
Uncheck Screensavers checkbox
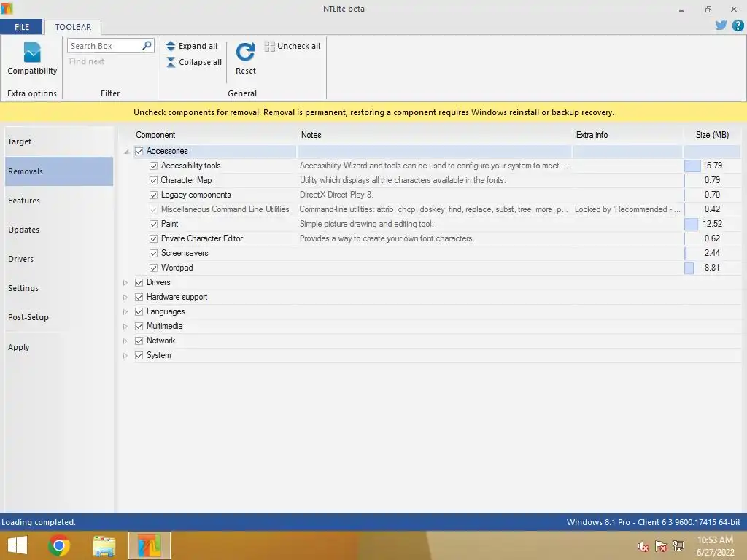153,253
